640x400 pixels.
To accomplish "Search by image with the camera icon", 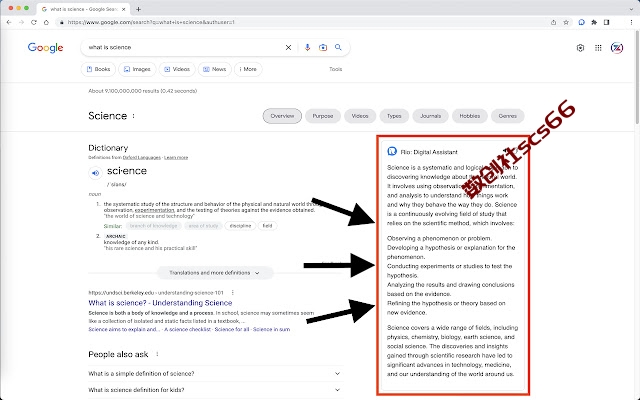I will tap(323, 47).
